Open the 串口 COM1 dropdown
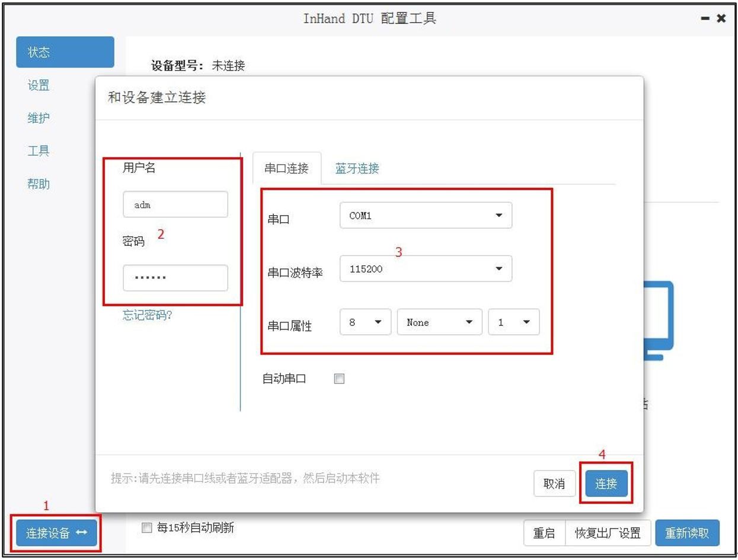Screen dimensions: 738x560 point(426,216)
